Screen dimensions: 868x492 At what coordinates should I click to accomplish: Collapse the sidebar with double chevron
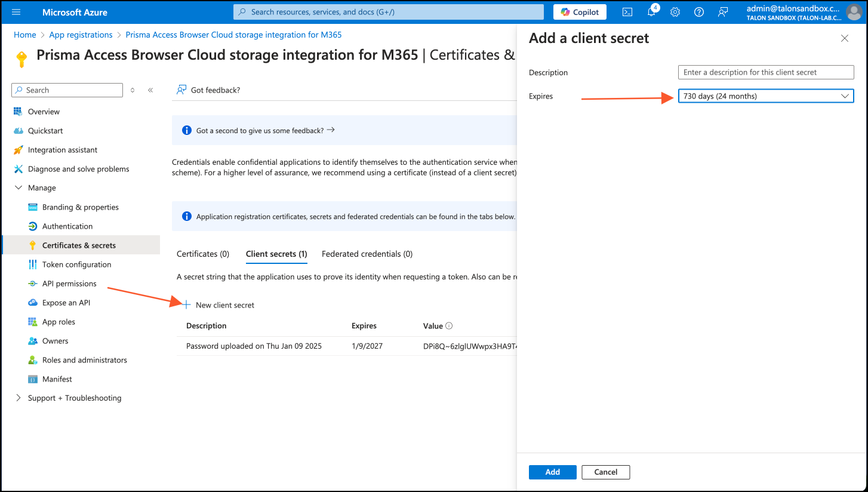click(x=150, y=90)
